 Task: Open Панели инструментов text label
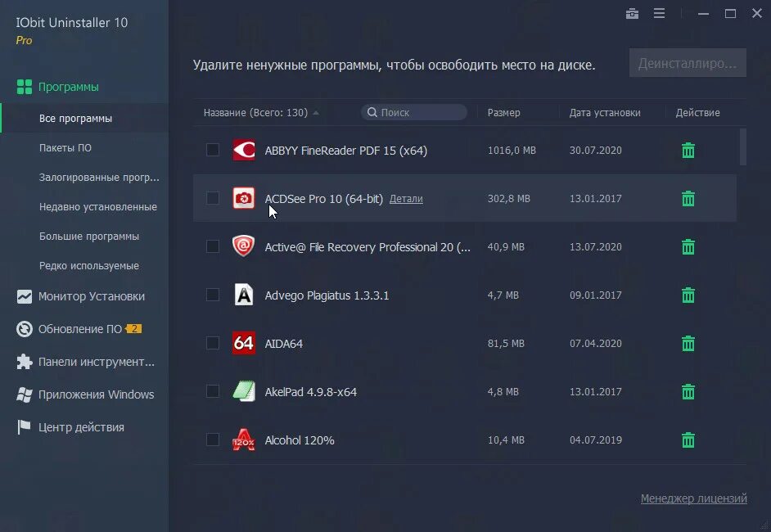coord(97,362)
